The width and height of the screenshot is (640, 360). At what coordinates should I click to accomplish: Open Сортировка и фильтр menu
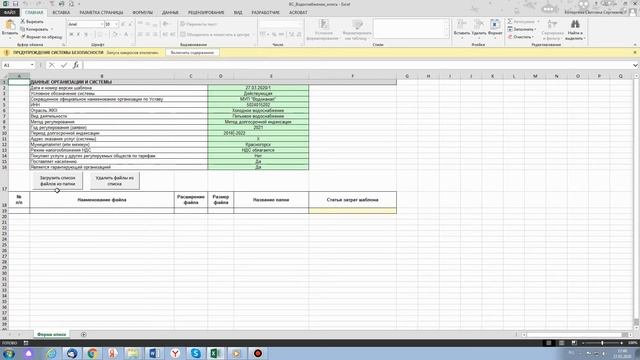552,29
